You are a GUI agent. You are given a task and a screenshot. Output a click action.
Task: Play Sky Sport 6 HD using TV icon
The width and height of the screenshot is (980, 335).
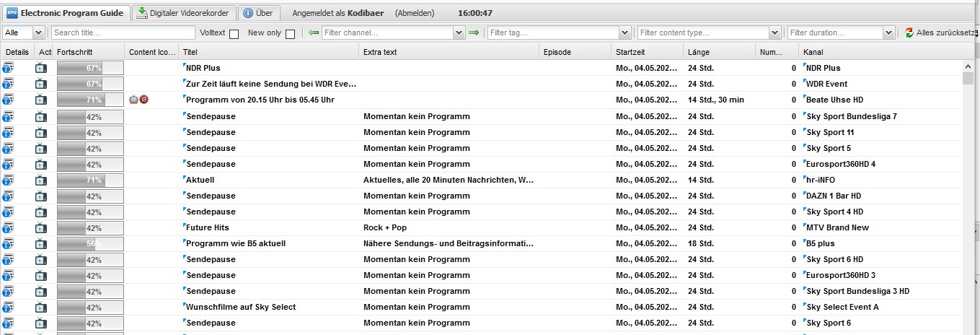point(41,258)
